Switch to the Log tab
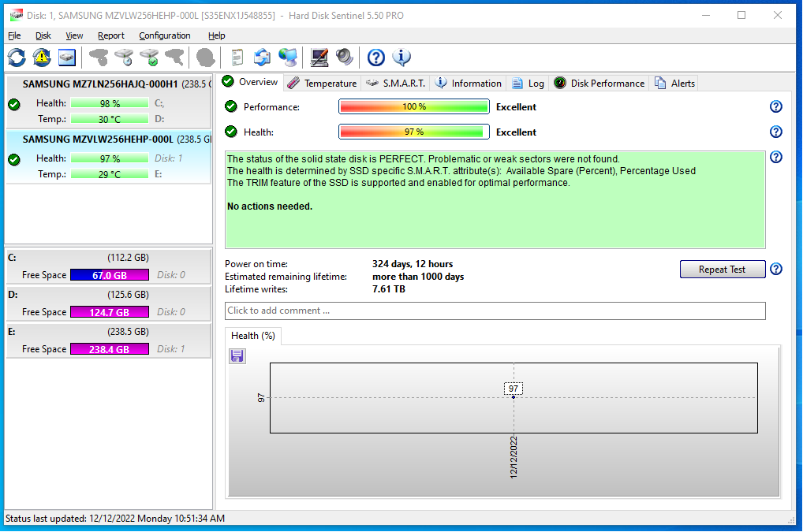Screen dimensions: 803x532 (528, 84)
